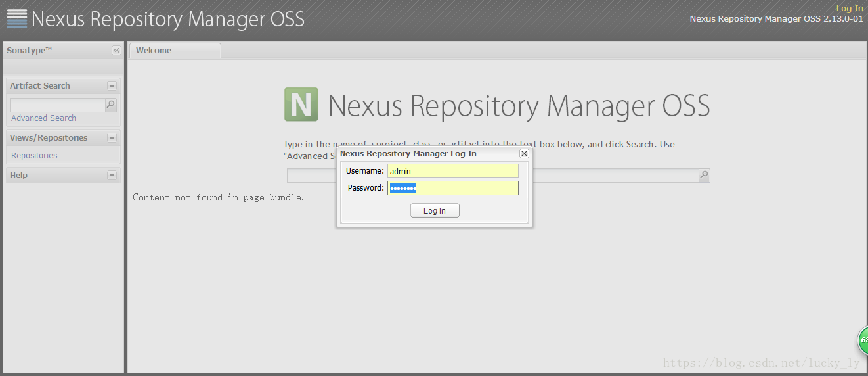Submit with the dialog's Log In button
Screen dimensions: 868x376
[x=435, y=210]
